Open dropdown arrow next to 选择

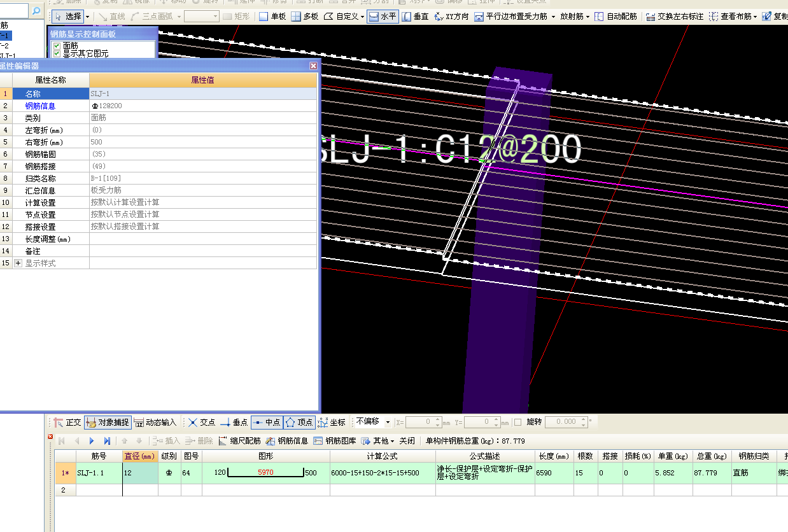click(87, 17)
